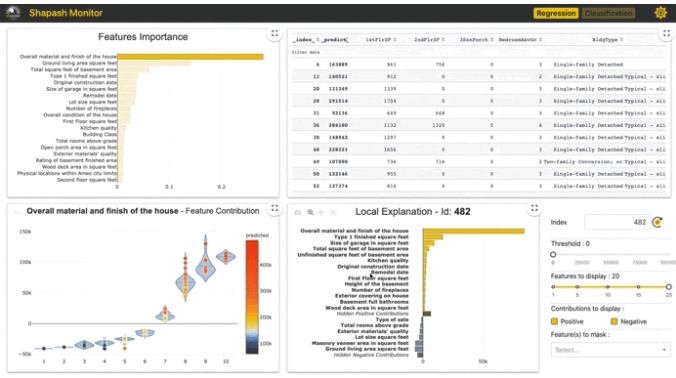Sort the table by _index_ column
The width and height of the screenshot is (676, 378).
[x=318, y=40]
